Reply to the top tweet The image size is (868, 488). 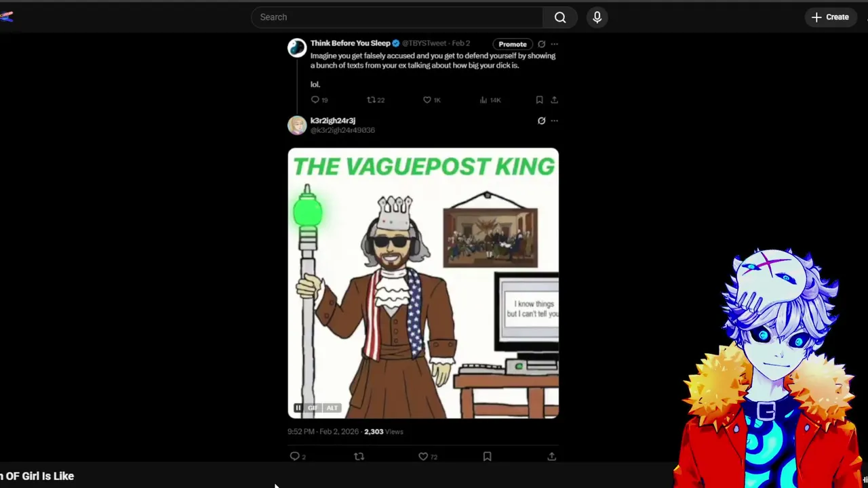[x=315, y=100]
